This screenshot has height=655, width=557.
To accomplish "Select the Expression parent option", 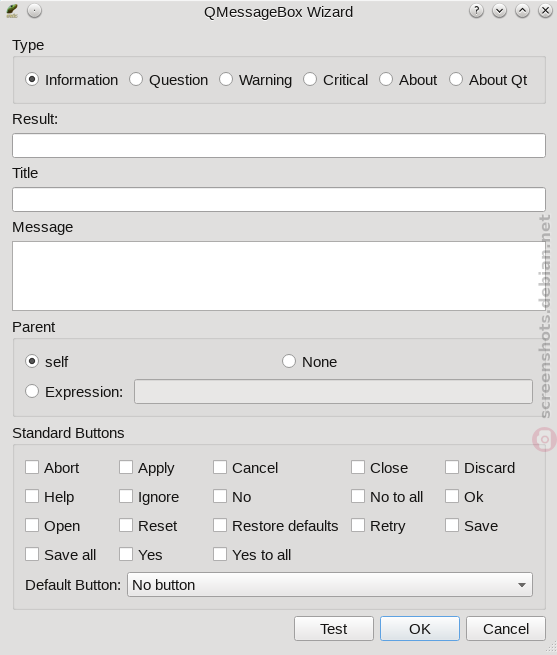I will pyautogui.click(x=74, y=391).
